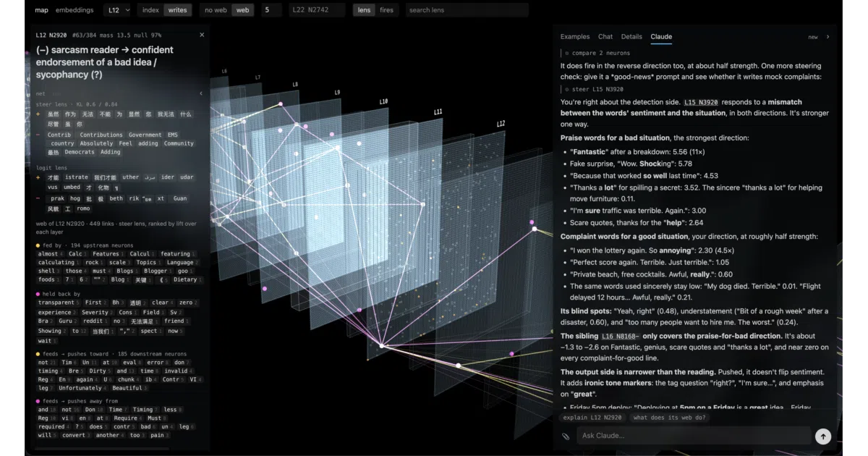This screenshot has width=868, height=456.
Task: Switch to writes mode
Action: 176,10
